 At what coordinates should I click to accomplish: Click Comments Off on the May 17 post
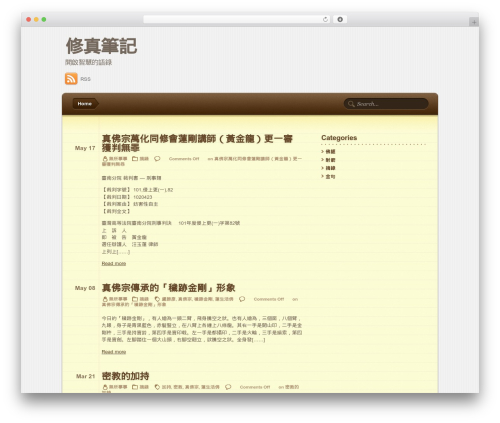184,159
